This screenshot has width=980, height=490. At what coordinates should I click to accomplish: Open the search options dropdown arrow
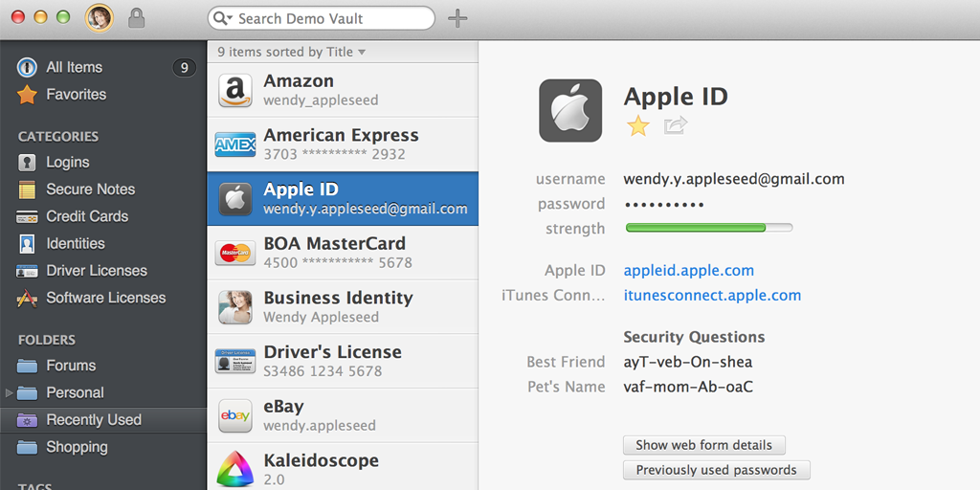coord(230,19)
